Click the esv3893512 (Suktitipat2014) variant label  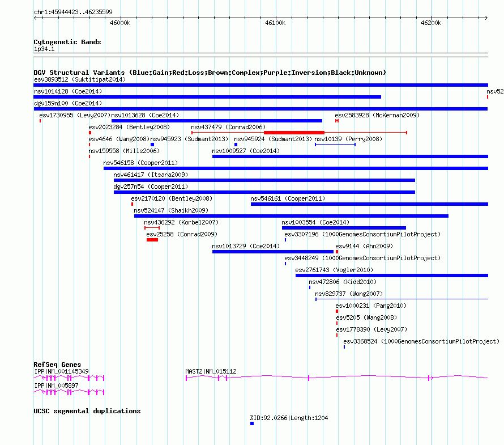(80, 79)
